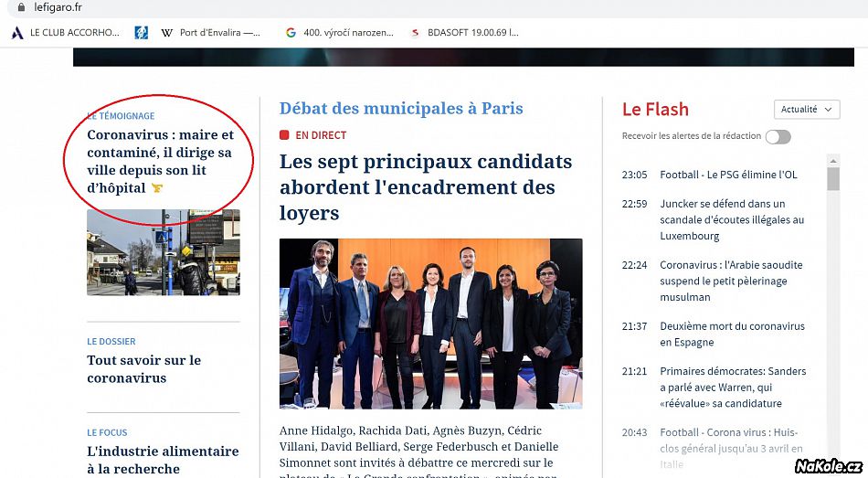Click the dark banner at page top
This screenshot has height=478, width=868.
(x=463, y=57)
